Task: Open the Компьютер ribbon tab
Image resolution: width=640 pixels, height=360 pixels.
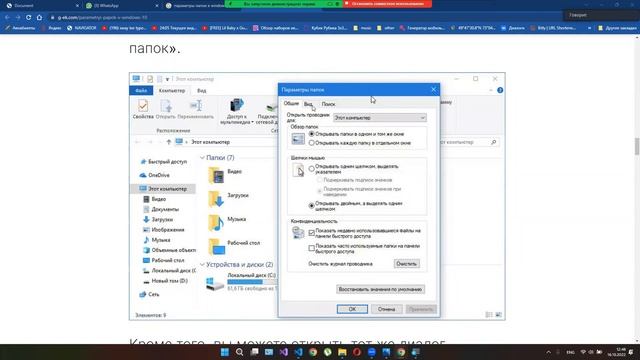Action: [172, 90]
